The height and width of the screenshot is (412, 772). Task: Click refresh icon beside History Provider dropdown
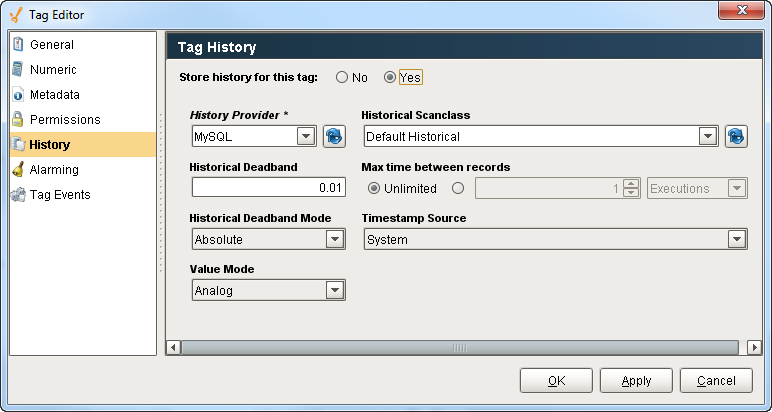pos(334,136)
